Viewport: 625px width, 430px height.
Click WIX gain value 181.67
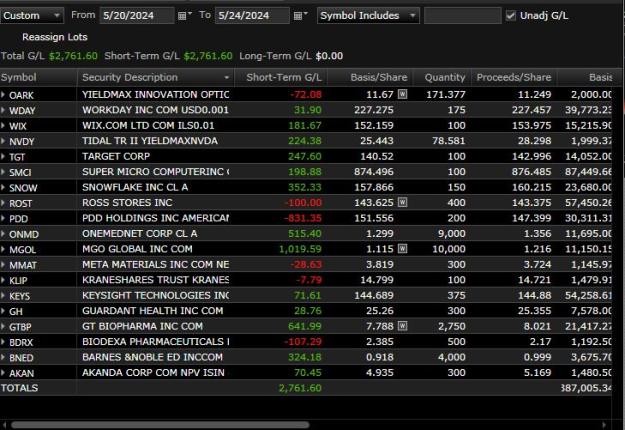tap(305, 126)
